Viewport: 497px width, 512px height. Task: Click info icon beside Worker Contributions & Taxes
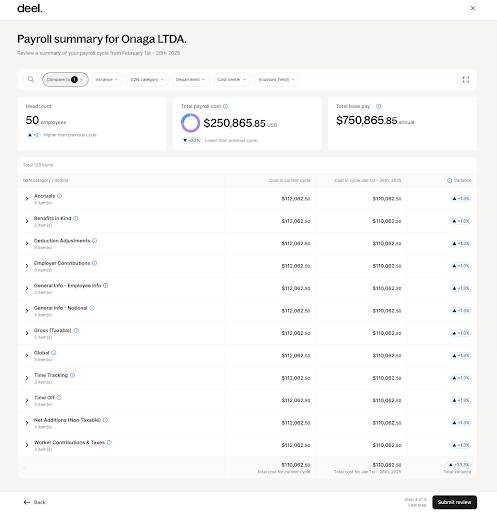(x=109, y=442)
